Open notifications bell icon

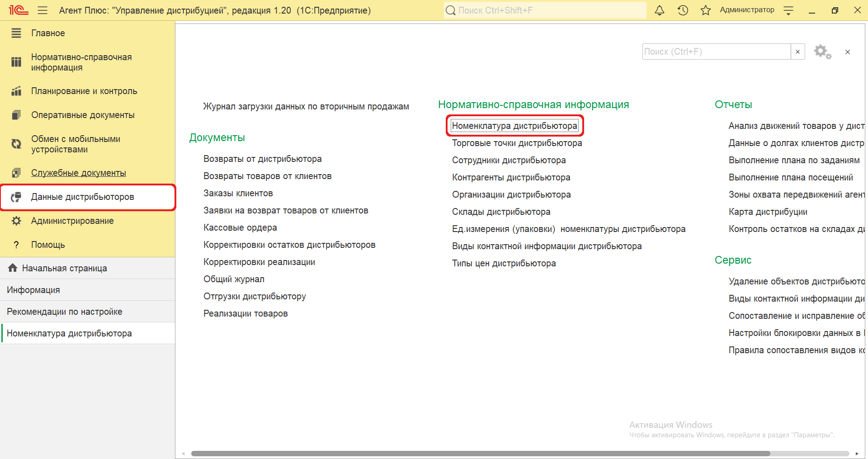tap(660, 10)
